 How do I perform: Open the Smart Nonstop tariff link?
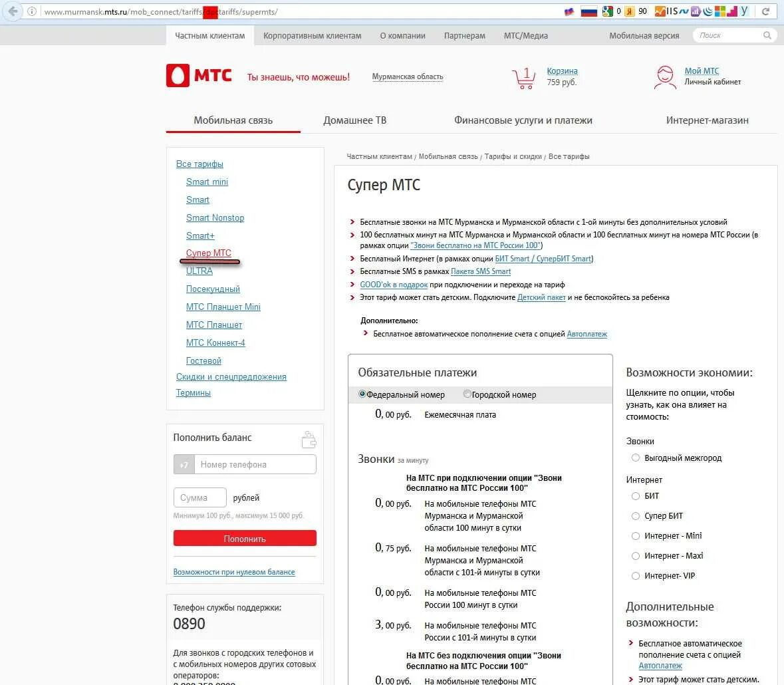[x=215, y=218]
